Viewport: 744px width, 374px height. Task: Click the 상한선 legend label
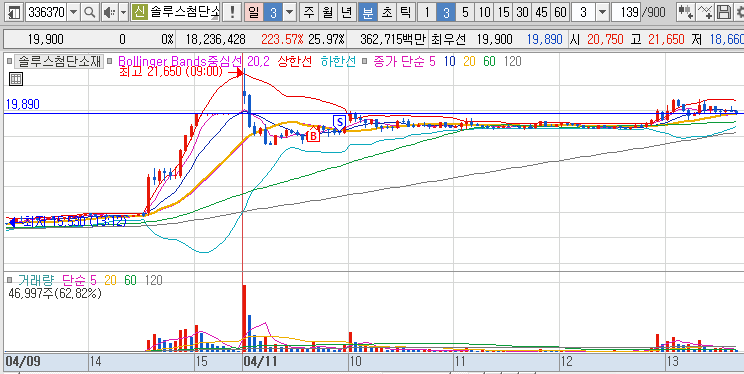pos(295,61)
